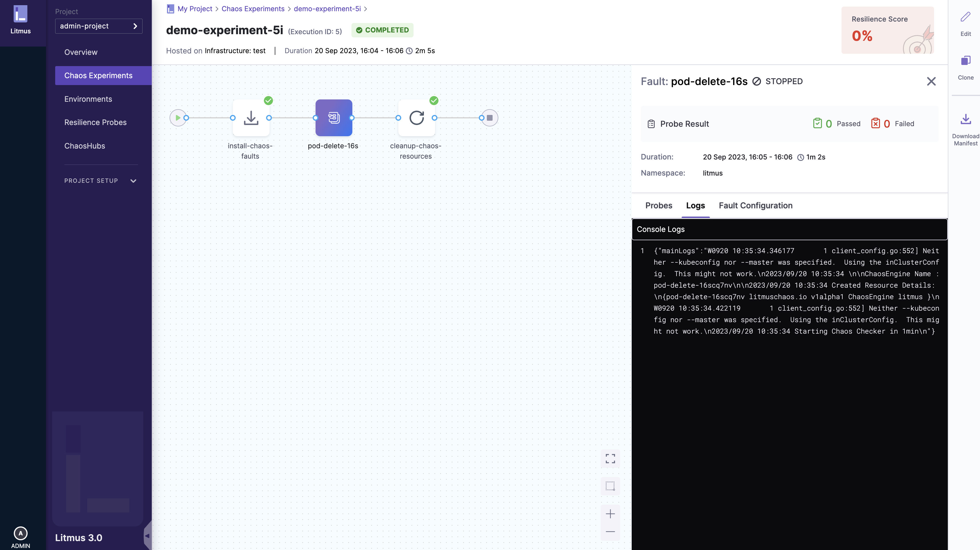Click the area selection box icon
This screenshot has width=980, height=550.
(x=610, y=486)
